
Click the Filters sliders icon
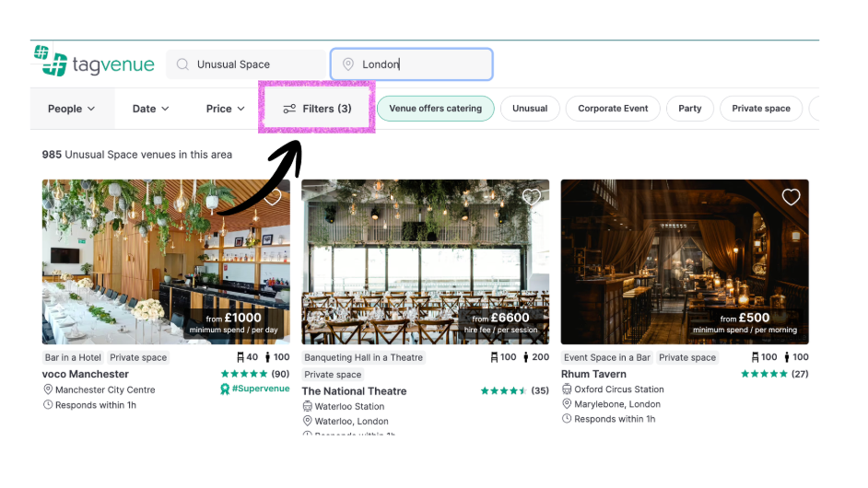289,109
